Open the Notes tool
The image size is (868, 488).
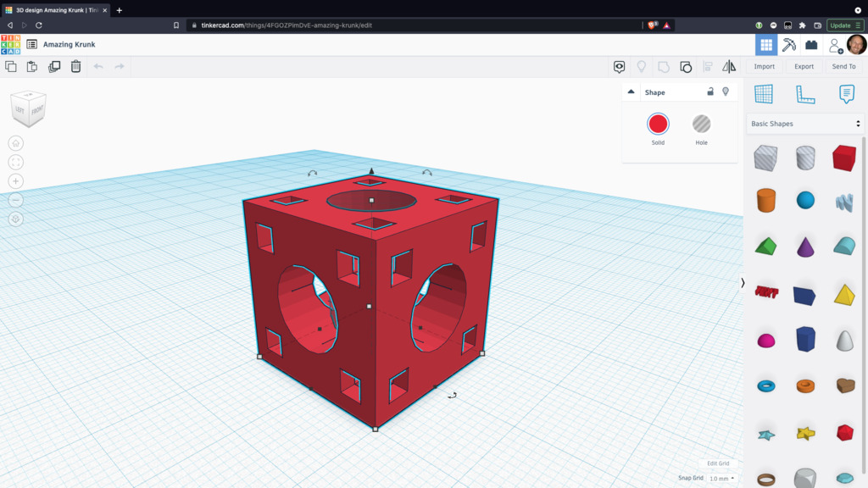tap(847, 93)
